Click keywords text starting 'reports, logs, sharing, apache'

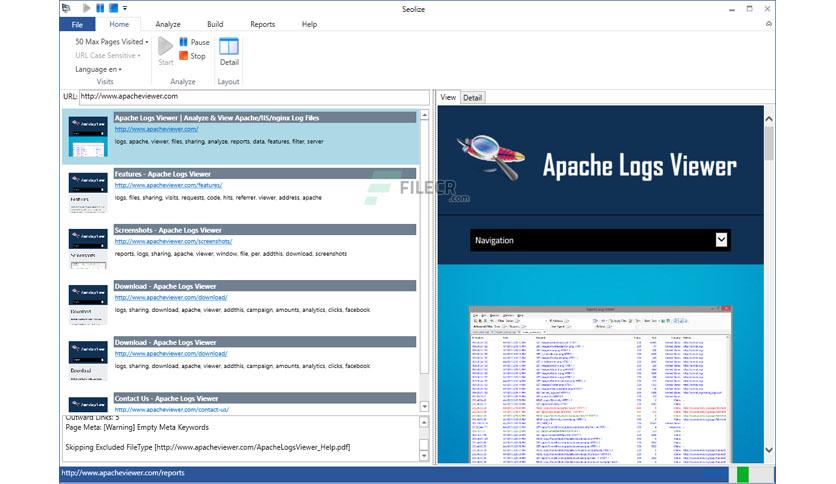(231, 254)
